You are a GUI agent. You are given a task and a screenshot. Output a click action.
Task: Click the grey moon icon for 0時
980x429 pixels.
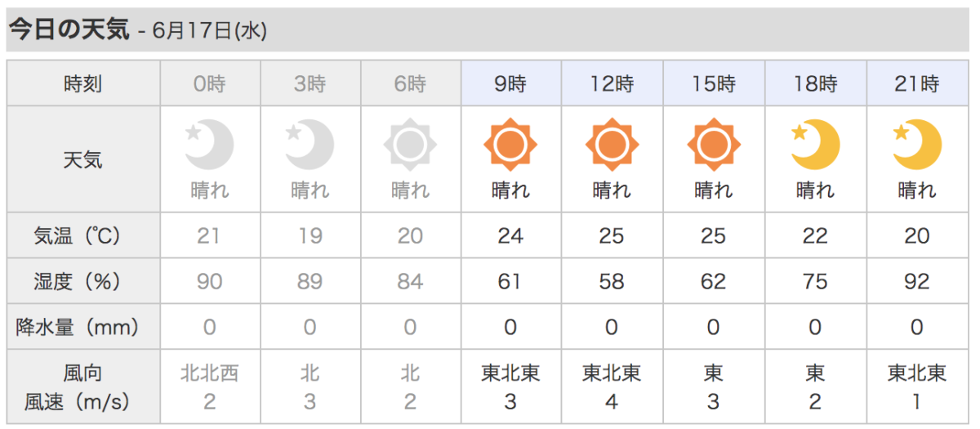coord(209,145)
